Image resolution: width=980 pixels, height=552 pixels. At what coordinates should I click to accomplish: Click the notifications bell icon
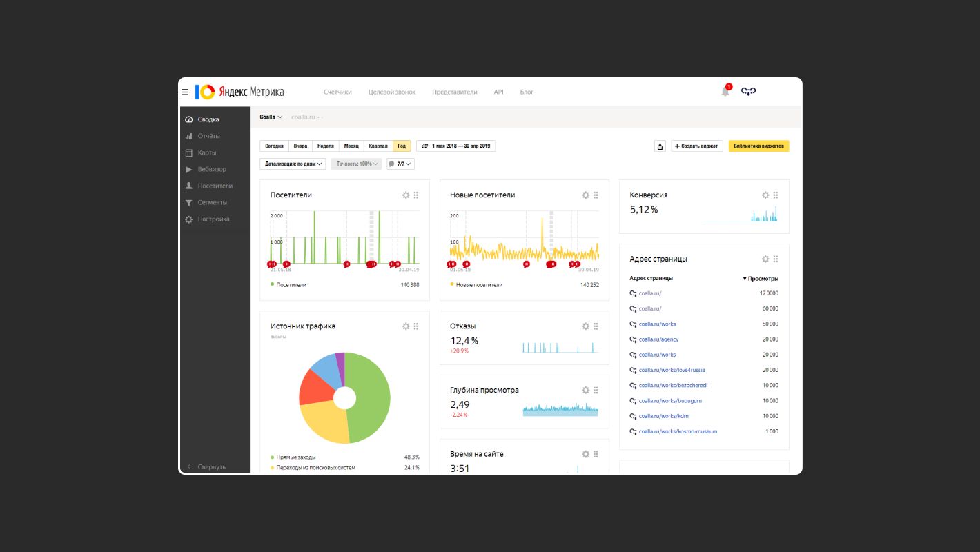[725, 91]
